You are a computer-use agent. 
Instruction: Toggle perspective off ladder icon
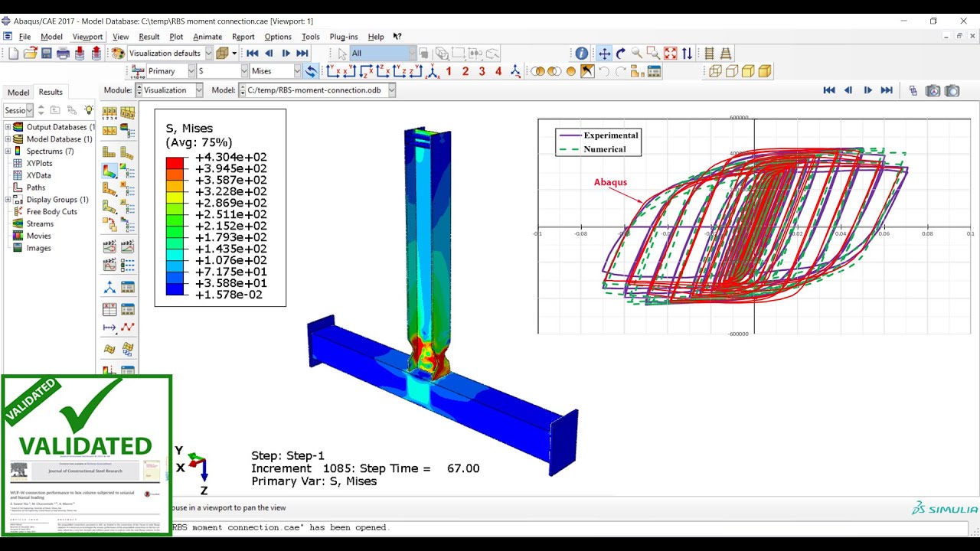(x=709, y=53)
